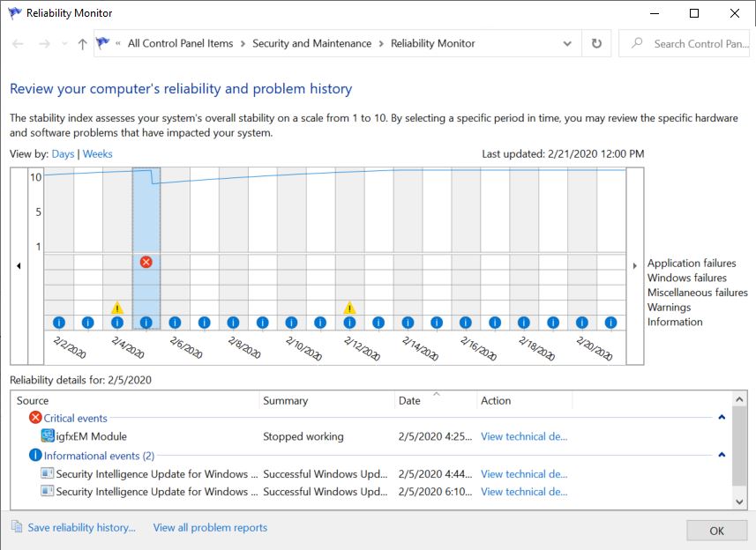Click the information icon for 2/20/2020

(582, 323)
